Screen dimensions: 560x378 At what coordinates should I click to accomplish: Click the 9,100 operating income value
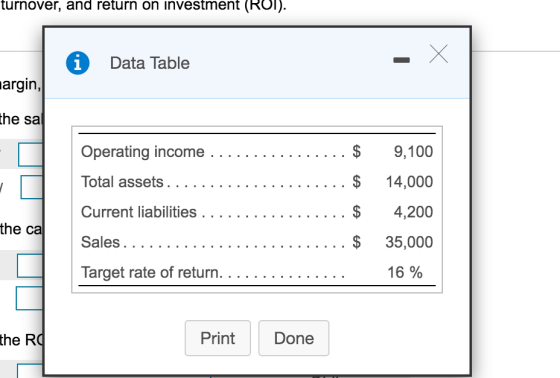tap(413, 151)
